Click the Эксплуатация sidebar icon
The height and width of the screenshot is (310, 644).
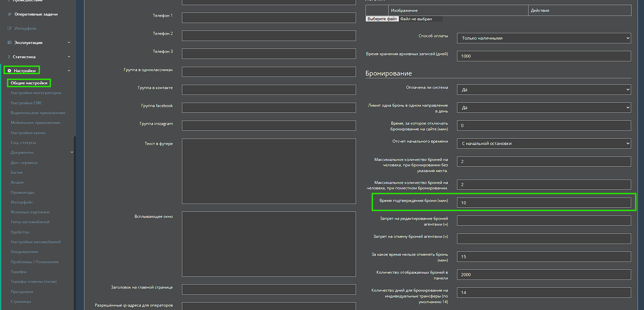tap(9, 43)
